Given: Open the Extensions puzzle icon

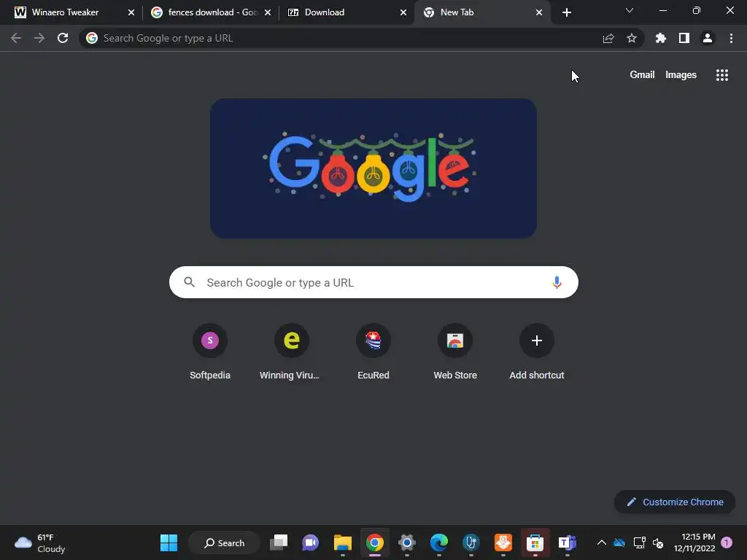Looking at the screenshot, I should tap(661, 38).
